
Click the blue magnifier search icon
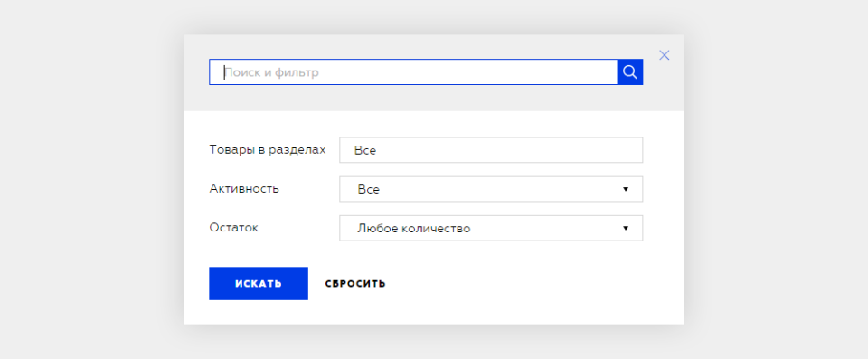click(630, 72)
